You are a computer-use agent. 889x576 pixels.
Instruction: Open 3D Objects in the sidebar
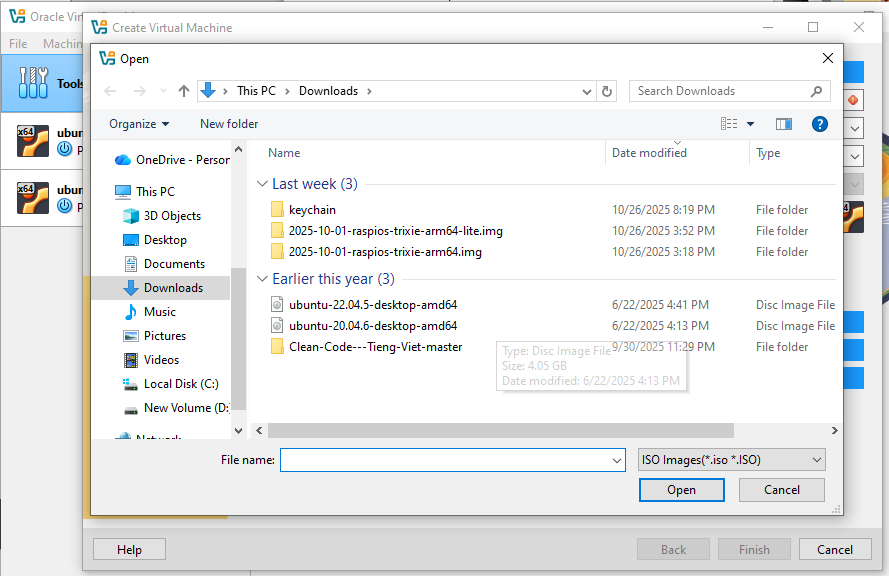click(172, 216)
